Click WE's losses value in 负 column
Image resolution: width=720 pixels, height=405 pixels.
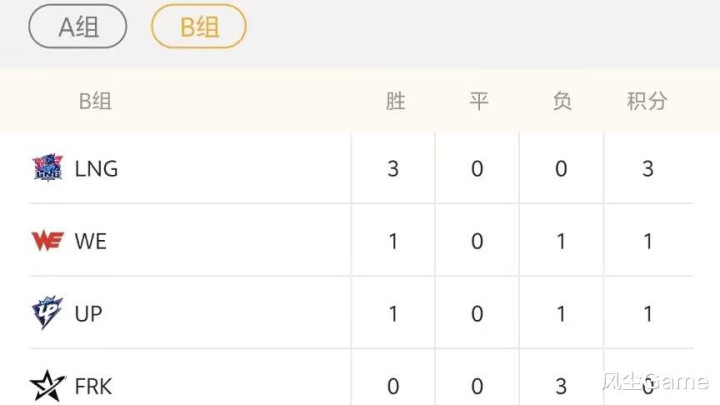[561, 241]
